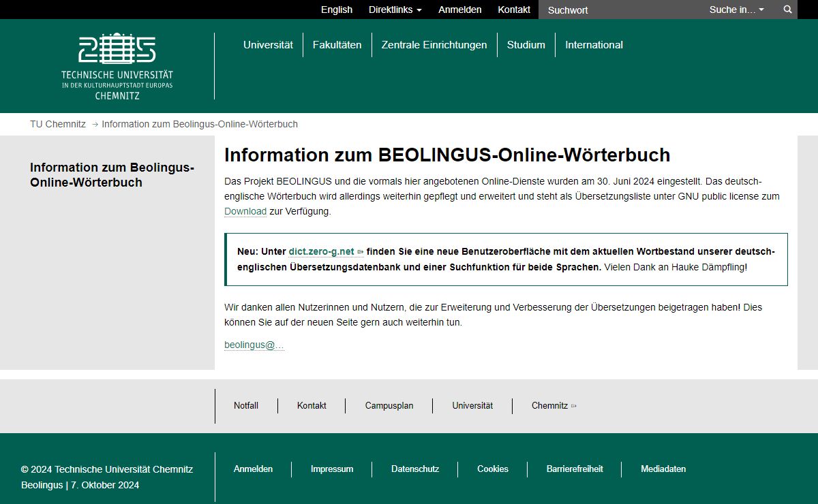Click the copyright text '© 2024 Technische Universität Chemnitz'
818x504 pixels.
107,469
